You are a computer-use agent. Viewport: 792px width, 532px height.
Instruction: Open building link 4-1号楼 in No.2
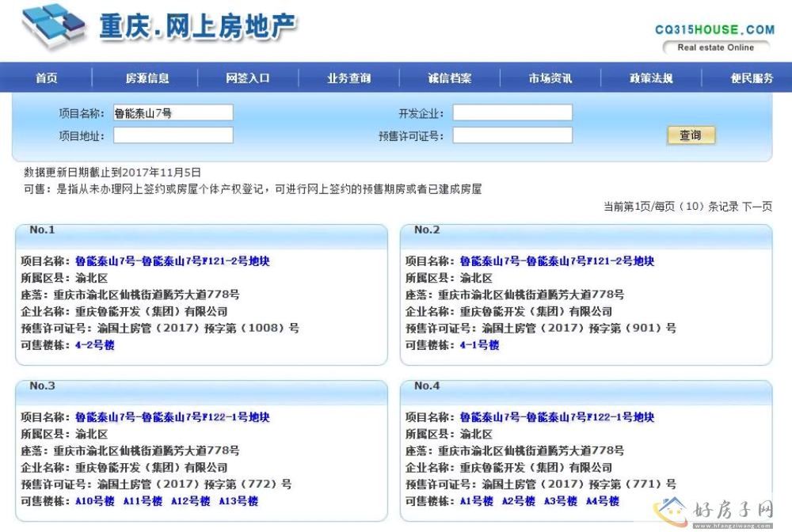click(x=479, y=345)
